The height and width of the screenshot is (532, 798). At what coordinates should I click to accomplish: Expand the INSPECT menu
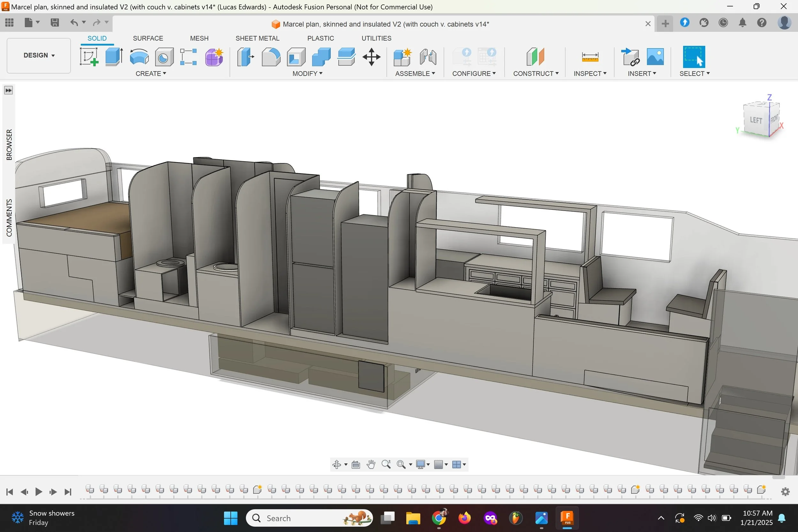(x=590, y=73)
